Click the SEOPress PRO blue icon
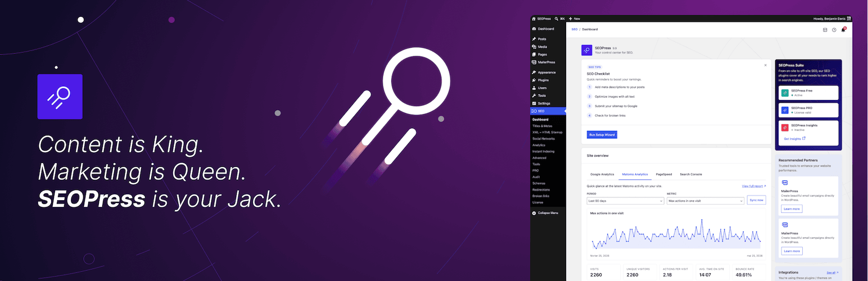 tap(785, 110)
